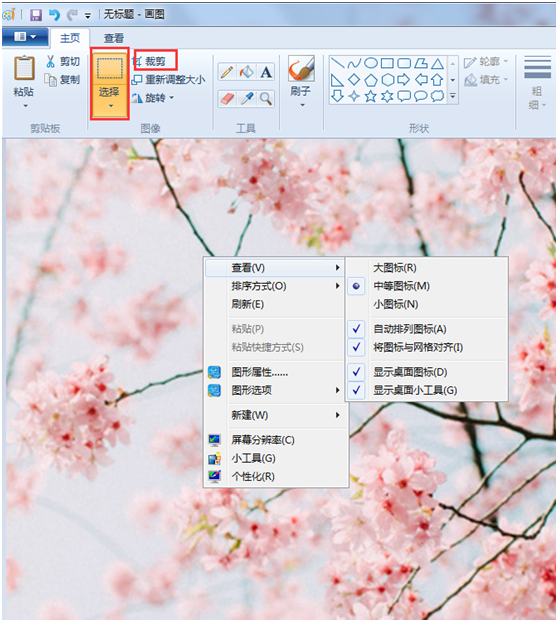Choose 图形属性 in context menu
Viewport: 558px width, 622px height.
[x=275, y=372]
